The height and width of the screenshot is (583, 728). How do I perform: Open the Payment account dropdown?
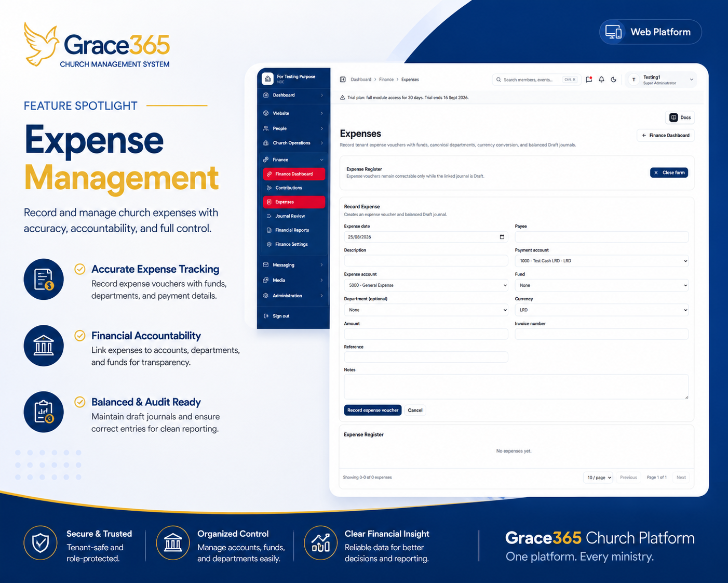tap(602, 261)
